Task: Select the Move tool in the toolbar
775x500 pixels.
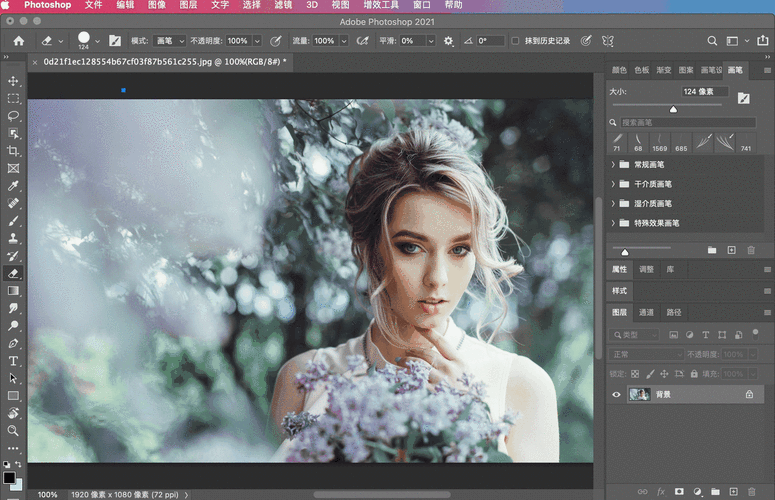Action: click(13, 81)
